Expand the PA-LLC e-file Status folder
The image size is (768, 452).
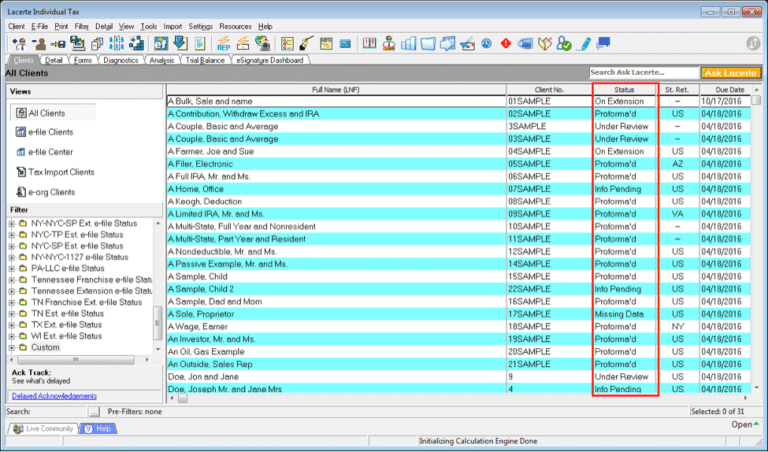11,268
